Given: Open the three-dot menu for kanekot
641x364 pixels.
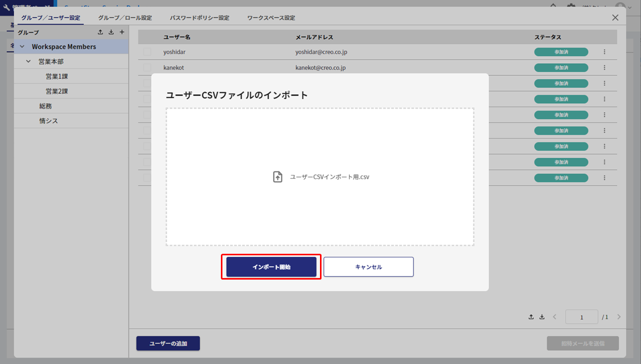Looking at the screenshot, I should click(604, 67).
